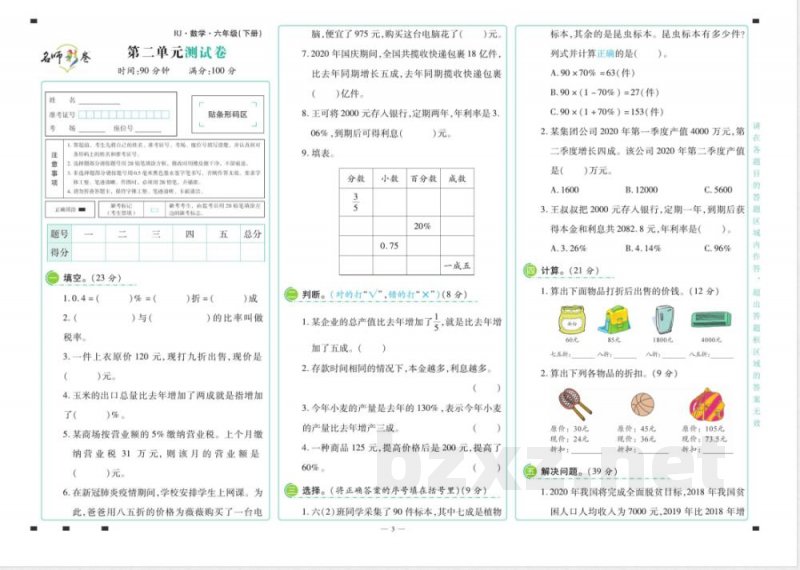This screenshot has height=570, width=800.
Task: Click the title 第二单元测试卷
Action: [177, 52]
